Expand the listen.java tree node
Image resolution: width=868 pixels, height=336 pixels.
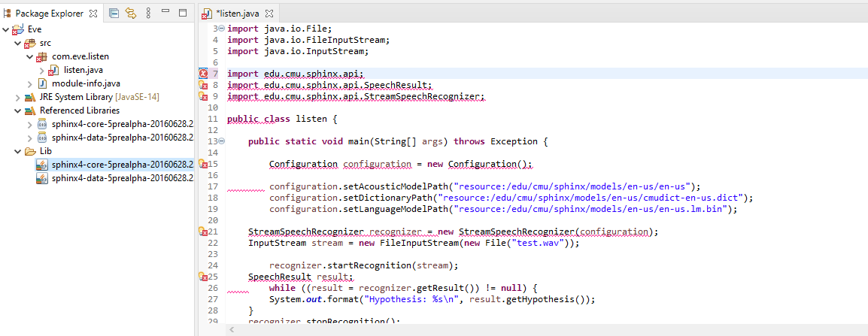click(42, 71)
